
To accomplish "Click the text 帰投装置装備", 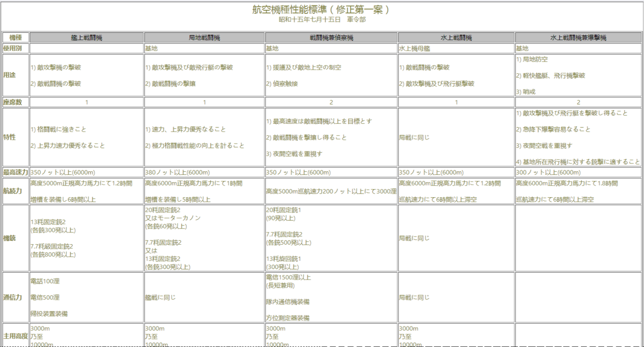I will click(49, 314).
